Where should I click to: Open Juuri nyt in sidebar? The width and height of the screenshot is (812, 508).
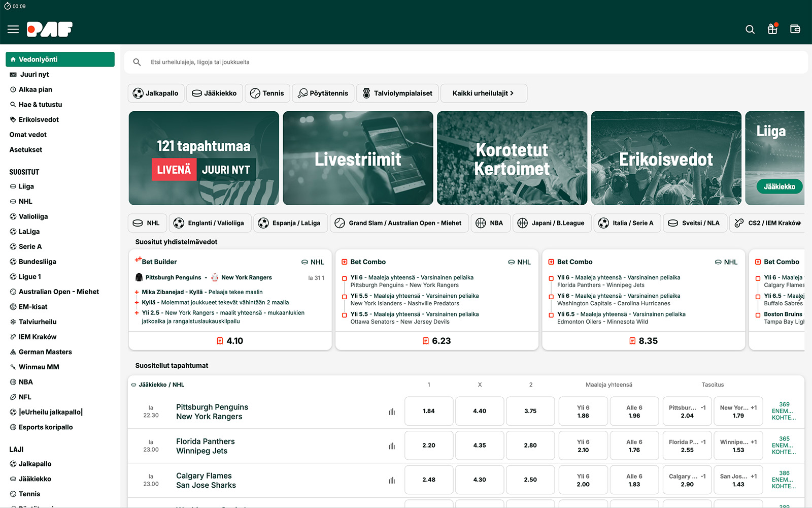(x=35, y=75)
